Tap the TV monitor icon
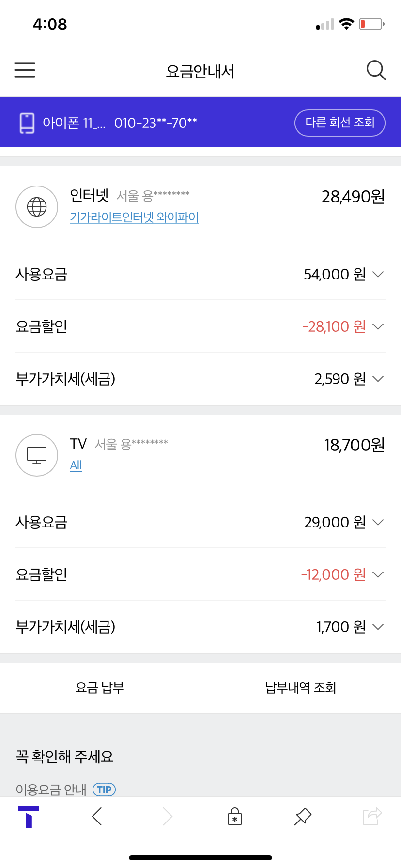401x868 pixels. [x=37, y=455]
